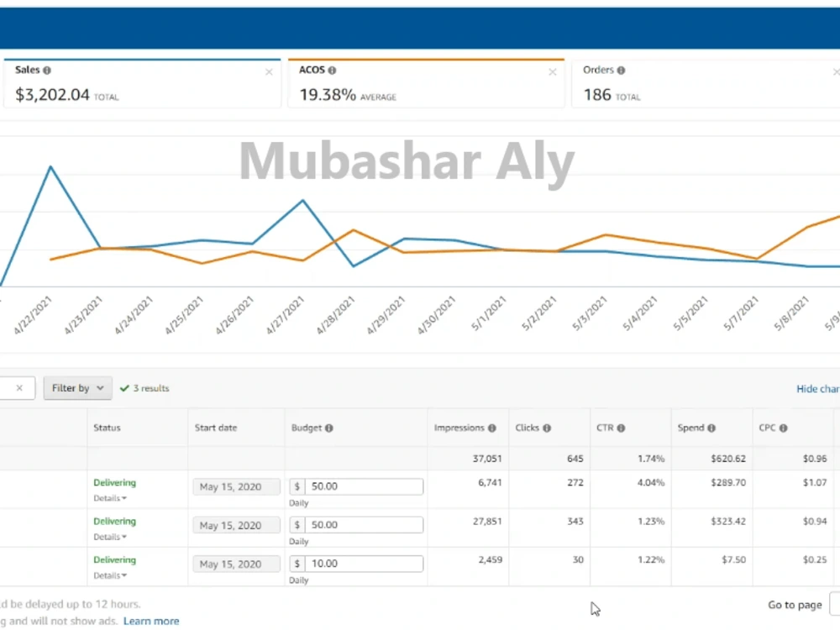This screenshot has height=630, width=840.
Task: Open the Filter by dropdown
Action: (x=77, y=388)
